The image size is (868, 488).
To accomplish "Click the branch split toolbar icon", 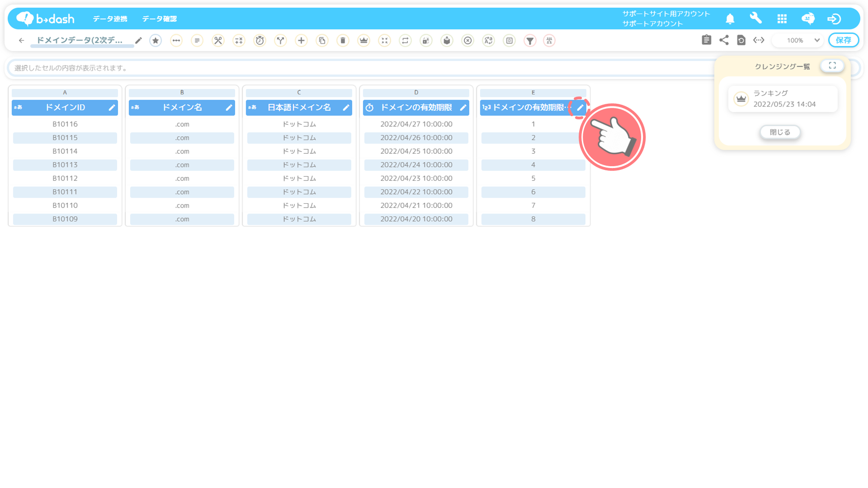I will pos(280,40).
